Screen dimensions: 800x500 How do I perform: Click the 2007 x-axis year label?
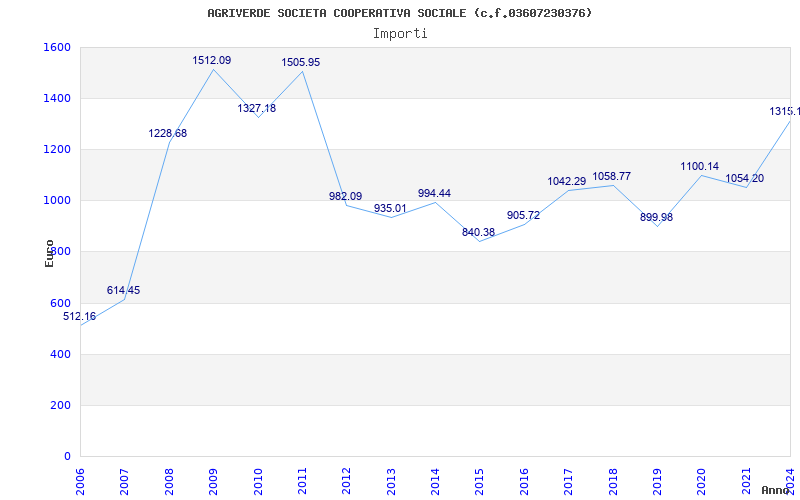point(124,482)
